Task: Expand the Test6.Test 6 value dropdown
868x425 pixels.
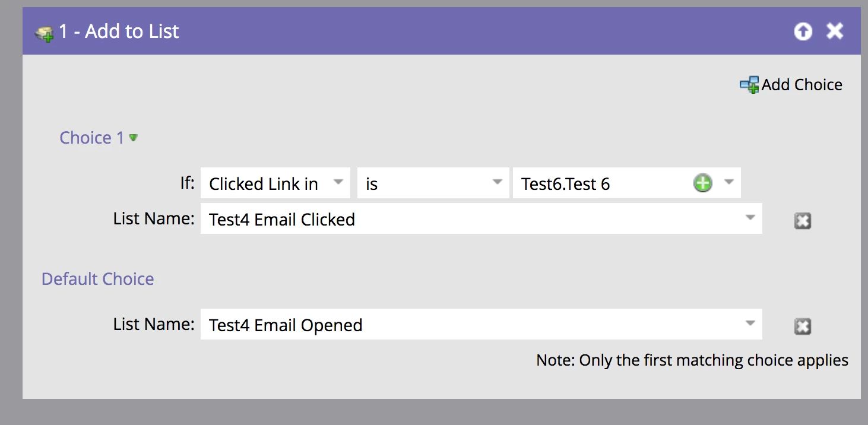Action: (x=728, y=182)
